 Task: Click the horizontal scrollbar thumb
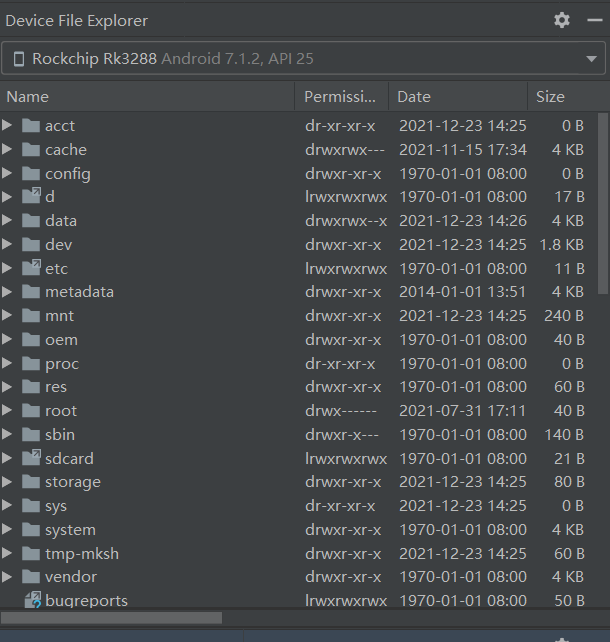[x=111, y=617]
